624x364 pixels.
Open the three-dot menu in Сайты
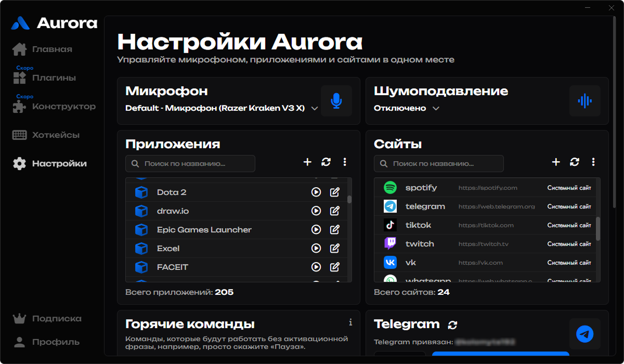pos(593,162)
